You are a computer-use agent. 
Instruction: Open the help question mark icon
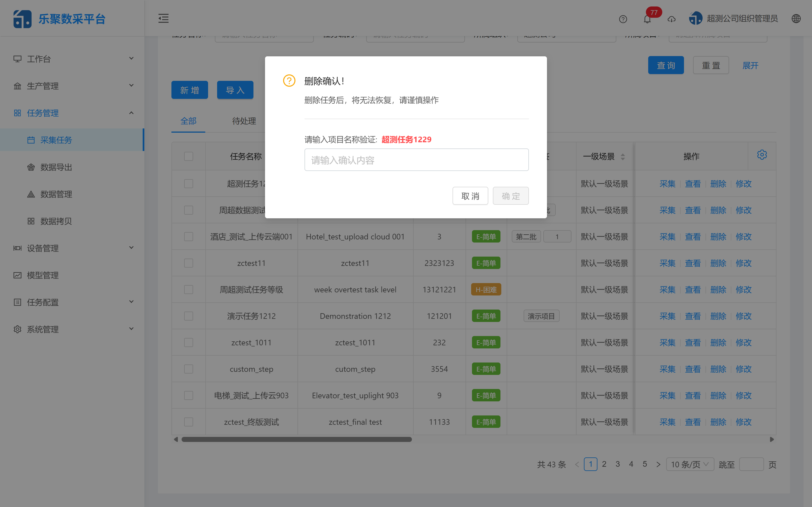[623, 19]
